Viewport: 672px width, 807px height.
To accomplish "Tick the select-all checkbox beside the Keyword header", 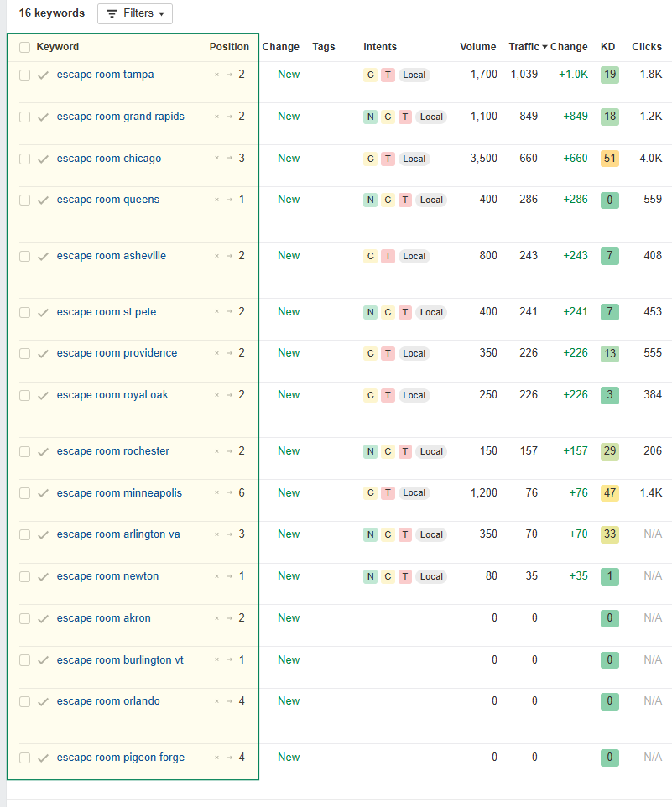I will tap(24, 47).
